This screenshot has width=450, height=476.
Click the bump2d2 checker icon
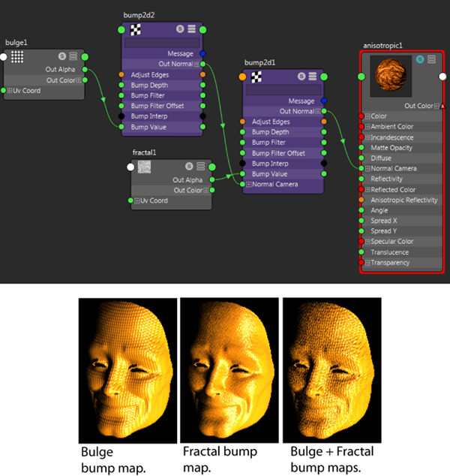coord(136,30)
